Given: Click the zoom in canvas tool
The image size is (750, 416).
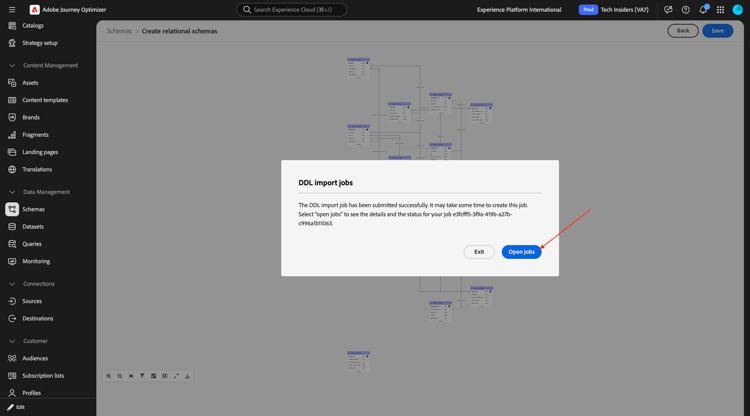Looking at the screenshot, I should pyautogui.click(x=109, y=376).
